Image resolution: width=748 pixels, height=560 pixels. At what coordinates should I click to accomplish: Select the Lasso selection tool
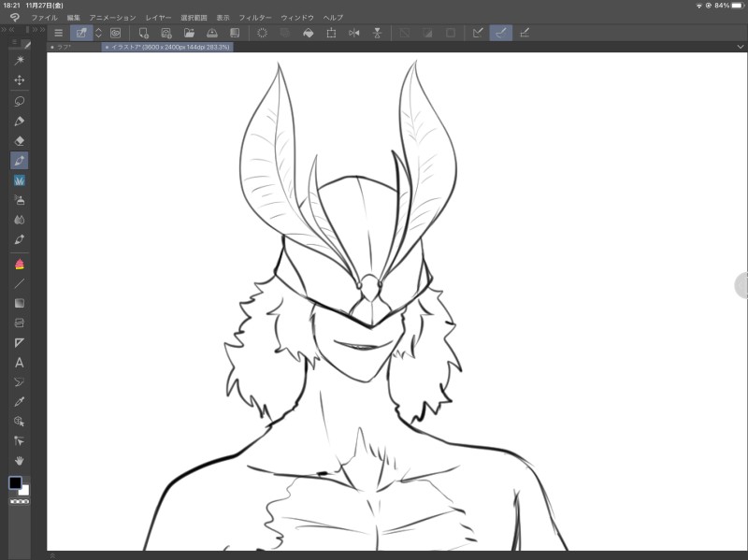[20, 101]
